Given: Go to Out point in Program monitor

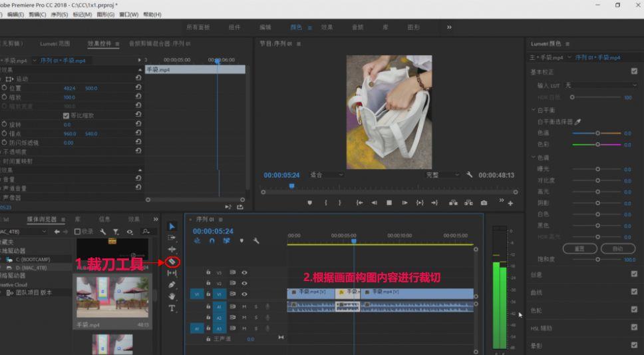Looking at the screenshot, I should pyautogui.click(x=434, y=202).
